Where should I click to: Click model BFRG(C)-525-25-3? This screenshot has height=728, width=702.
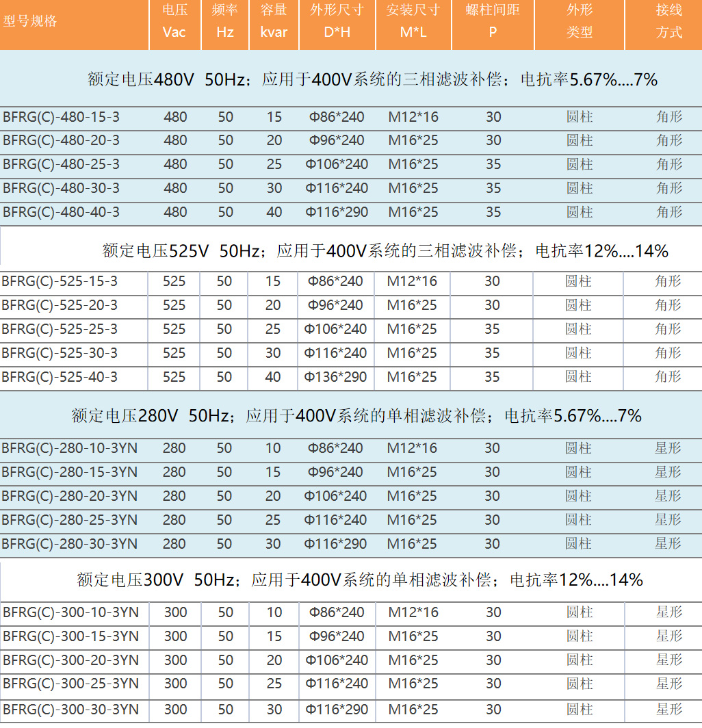pos(60,329)
